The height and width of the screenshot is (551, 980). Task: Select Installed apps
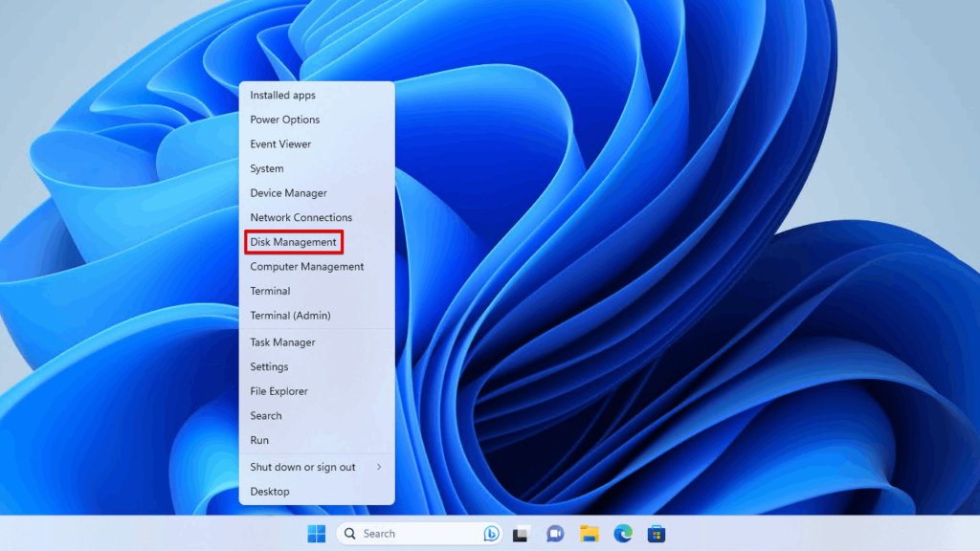coord(282,95)
